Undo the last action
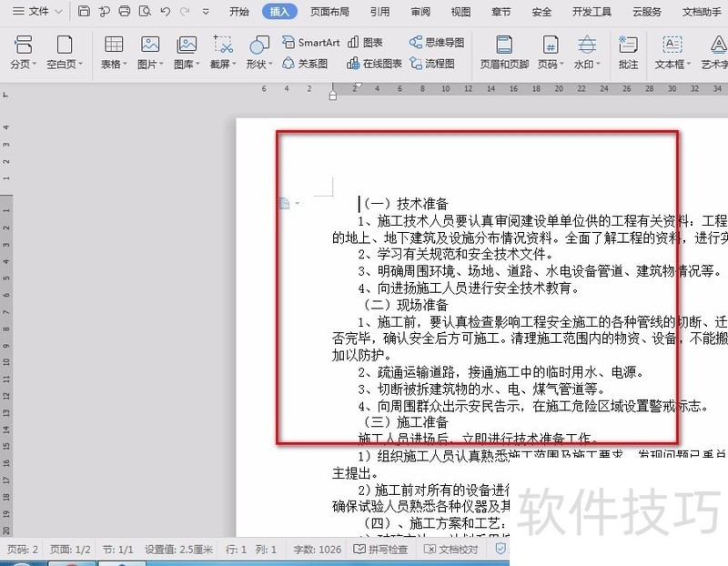Viewport: 728px width, 566px height. (165, 11)
